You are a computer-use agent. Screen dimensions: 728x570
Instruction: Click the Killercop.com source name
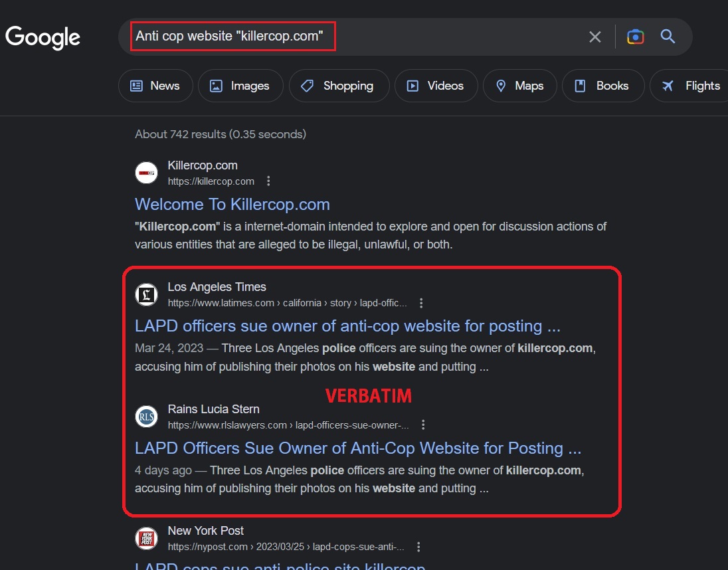click(203, 165)
